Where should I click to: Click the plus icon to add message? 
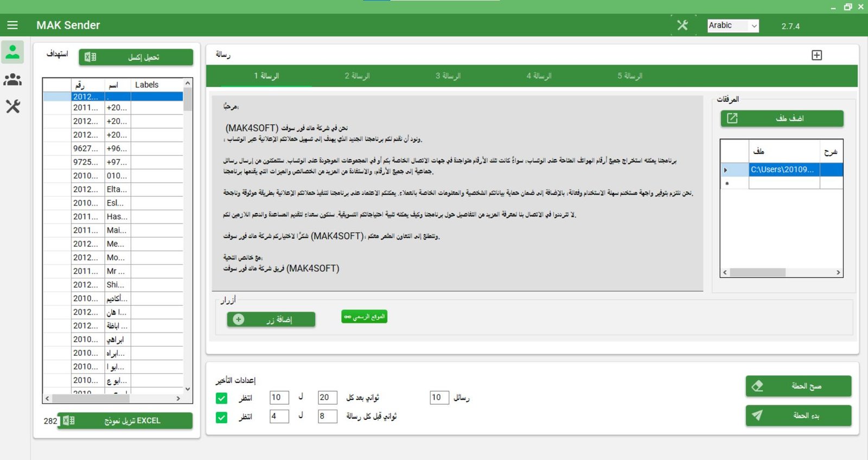click(816, 55)
